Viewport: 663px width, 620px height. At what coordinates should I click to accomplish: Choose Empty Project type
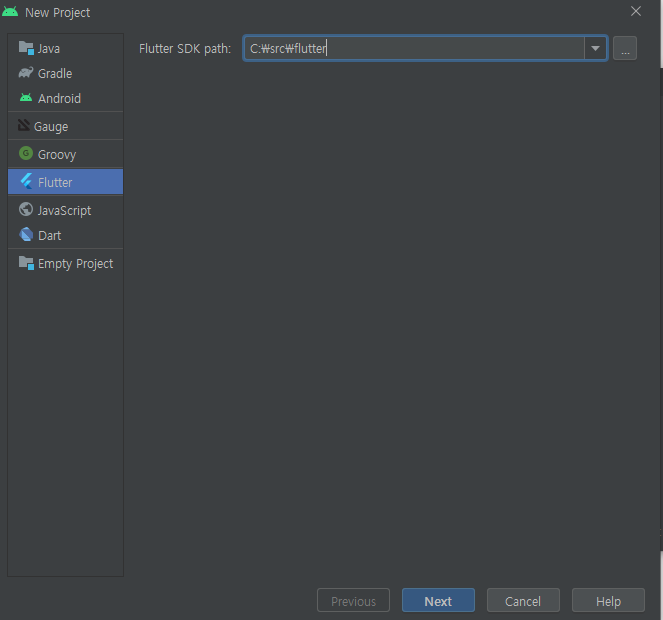point(66,263)
